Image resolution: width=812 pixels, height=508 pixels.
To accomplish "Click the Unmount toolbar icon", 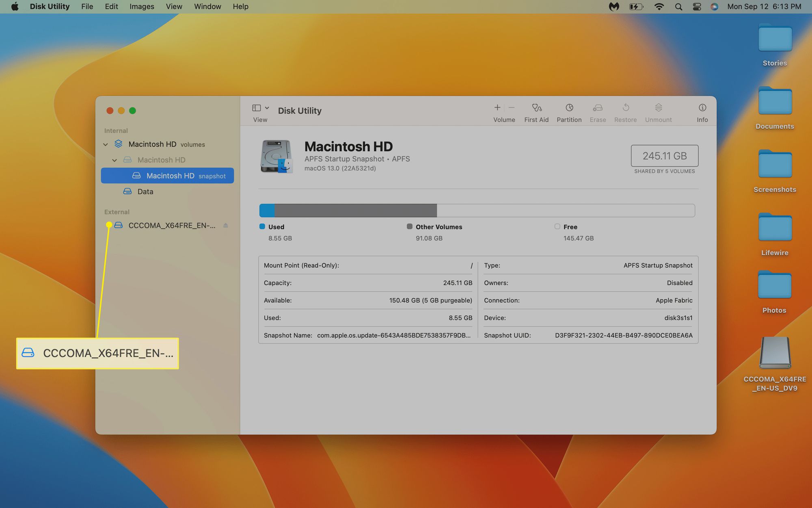I will click(x=659, y=108).
